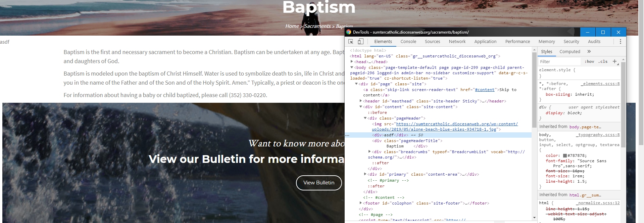Open color picker for #787878 swatch
Image resolution: width=644 pixels, height=223 pixels.
pos(565,156)
